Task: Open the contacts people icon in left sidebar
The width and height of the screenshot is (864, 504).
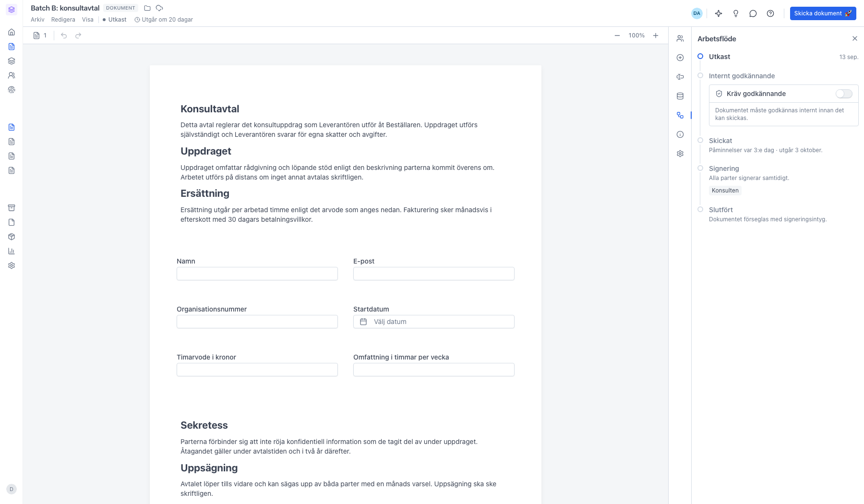Action: pyautogui.click(x=12, y=75)
